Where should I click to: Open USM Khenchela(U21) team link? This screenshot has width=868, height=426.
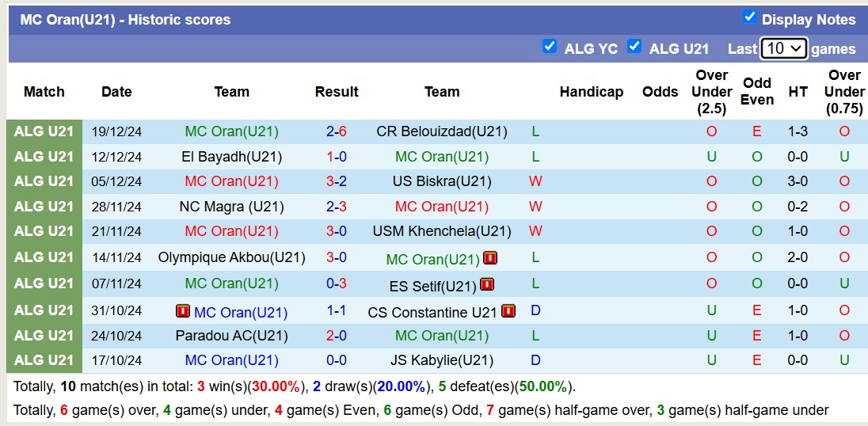442,232
